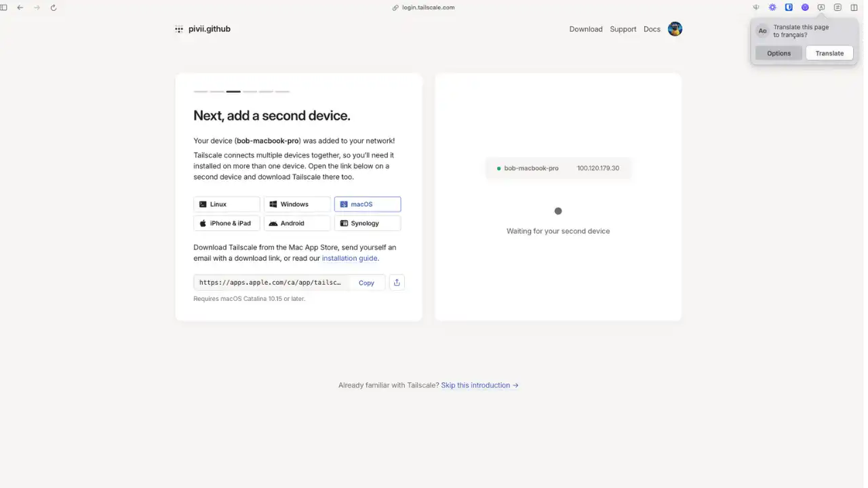This screenshot has height=488, width=868.
Task: Copy the App Store download link
Action: tap(366, 283)
